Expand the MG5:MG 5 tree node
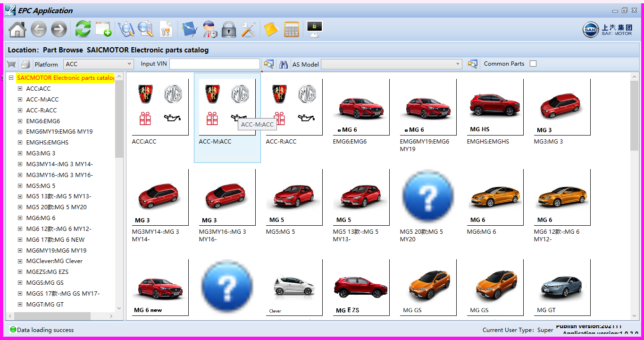Screen dimensions: 644x340 click(x=20, y=186)
